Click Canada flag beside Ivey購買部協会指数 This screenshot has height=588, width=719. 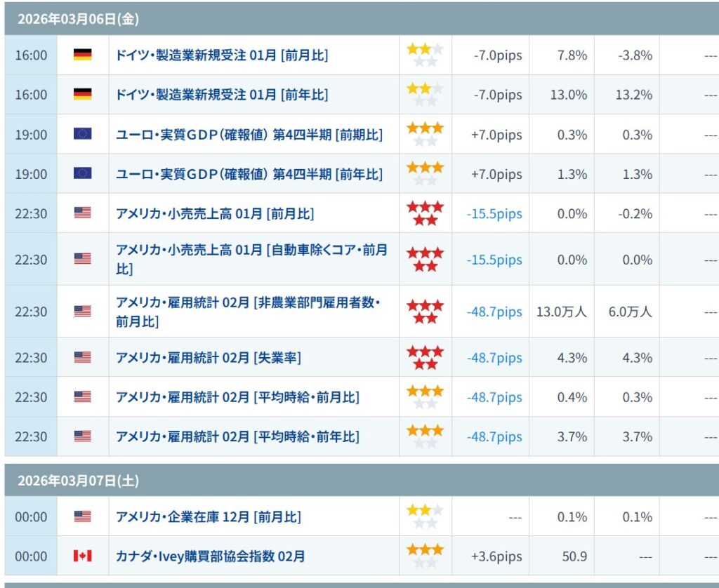[x=82, y=556]
